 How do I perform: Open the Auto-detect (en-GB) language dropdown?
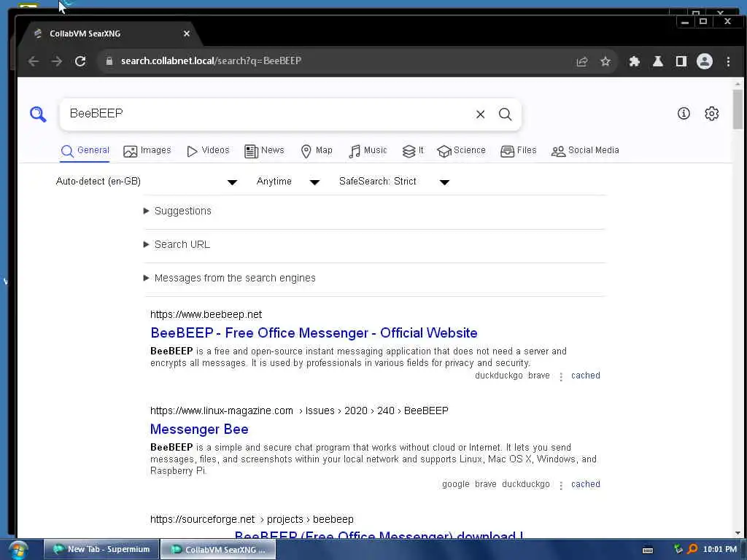pos(146,182)
